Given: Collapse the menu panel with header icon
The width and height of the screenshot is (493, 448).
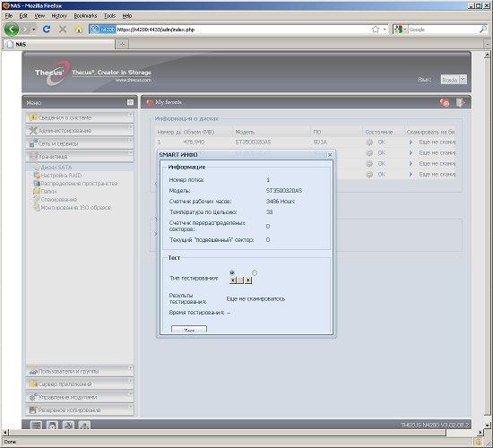Looking at the screenshot, I should tap(130, 102).
